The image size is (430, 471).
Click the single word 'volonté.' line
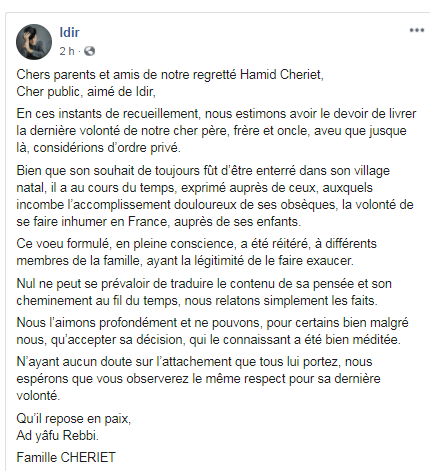point(38,396)
